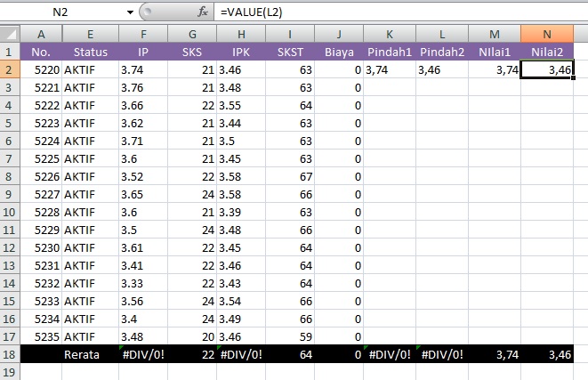Select row 1 header

click(x=10, y=51)
